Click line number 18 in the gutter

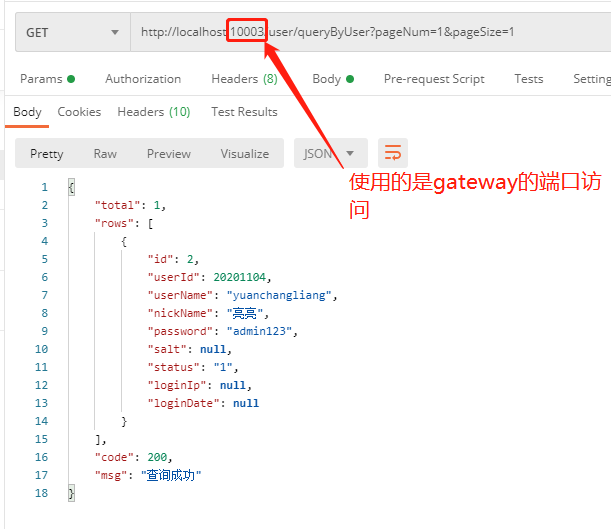pos(41,493)
